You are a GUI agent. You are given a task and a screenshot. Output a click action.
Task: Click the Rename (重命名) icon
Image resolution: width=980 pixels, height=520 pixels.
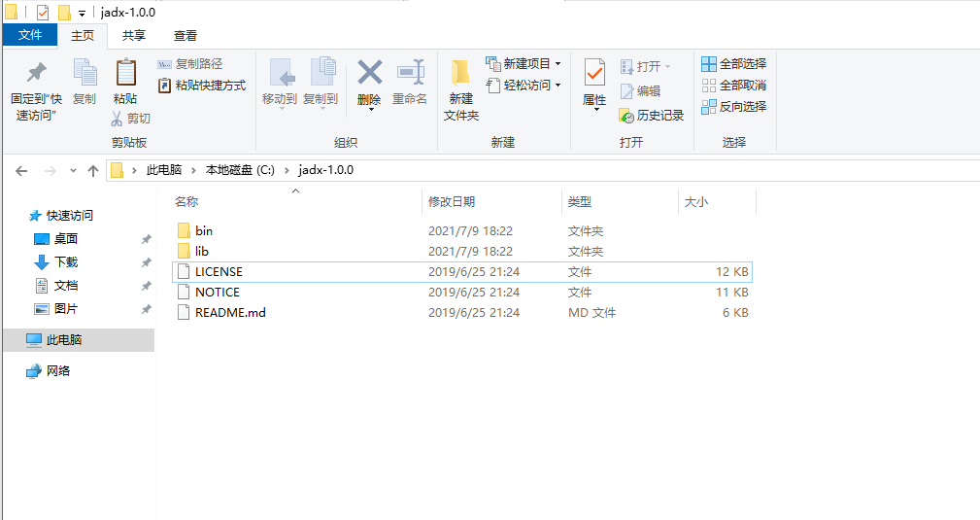(411, 73)
